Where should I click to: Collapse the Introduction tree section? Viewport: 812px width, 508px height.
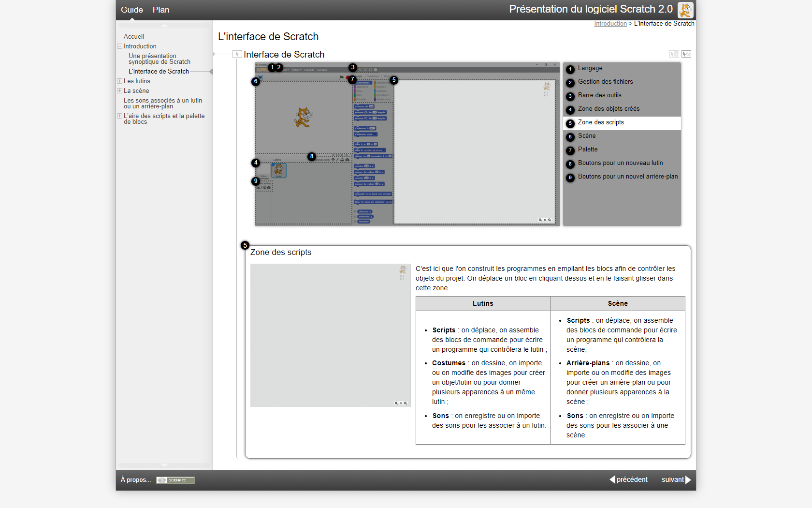tap(119, 46)
